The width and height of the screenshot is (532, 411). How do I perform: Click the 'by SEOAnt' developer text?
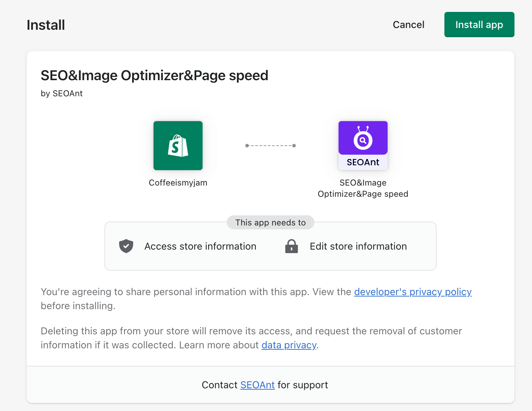coord(62,93)
